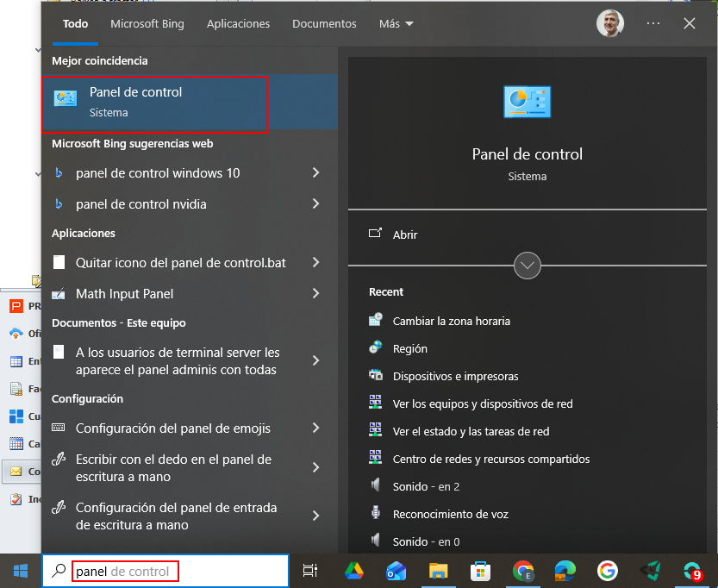Open the Más dropdown filter
The width and height of the screenshot is (718, 588).
click(396, 24)
